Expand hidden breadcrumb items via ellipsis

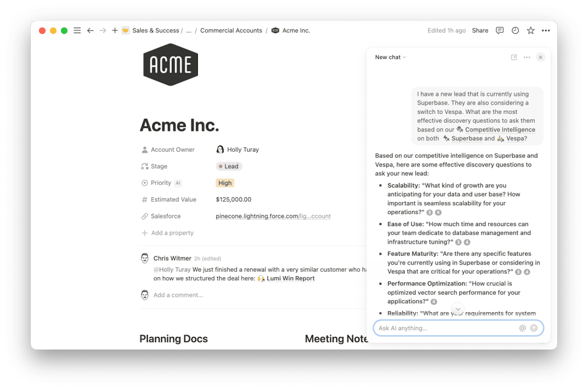coord(189,30)
